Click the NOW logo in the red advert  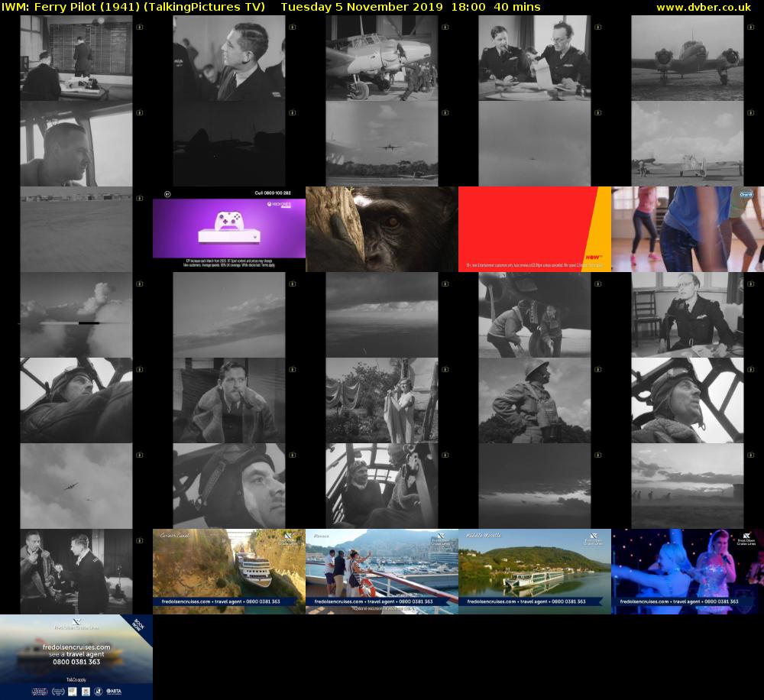point(594,257)
